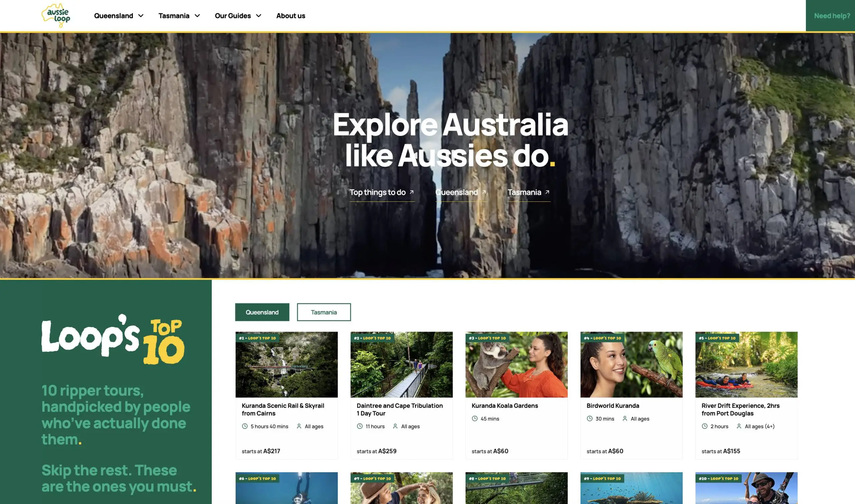Screen dimensions: 855x504
Task: Click arrow icon beside hero Queensland link
Action: (x=484, y=192)
